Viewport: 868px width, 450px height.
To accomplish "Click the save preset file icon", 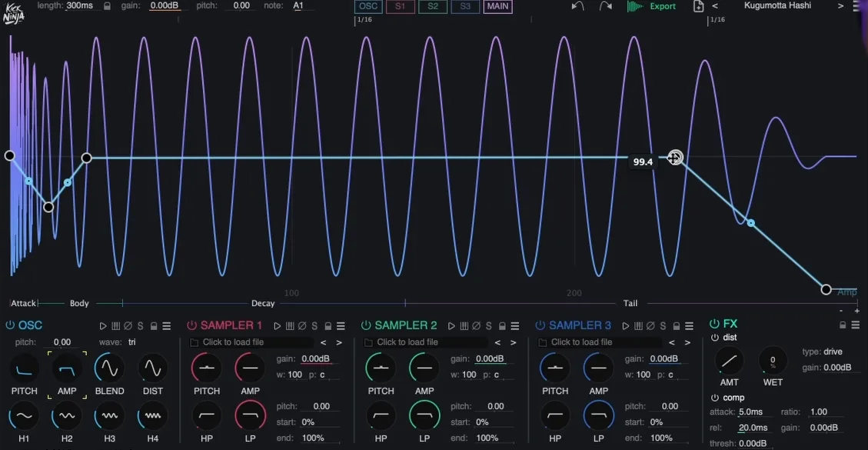I will click(x=699, y=6).
